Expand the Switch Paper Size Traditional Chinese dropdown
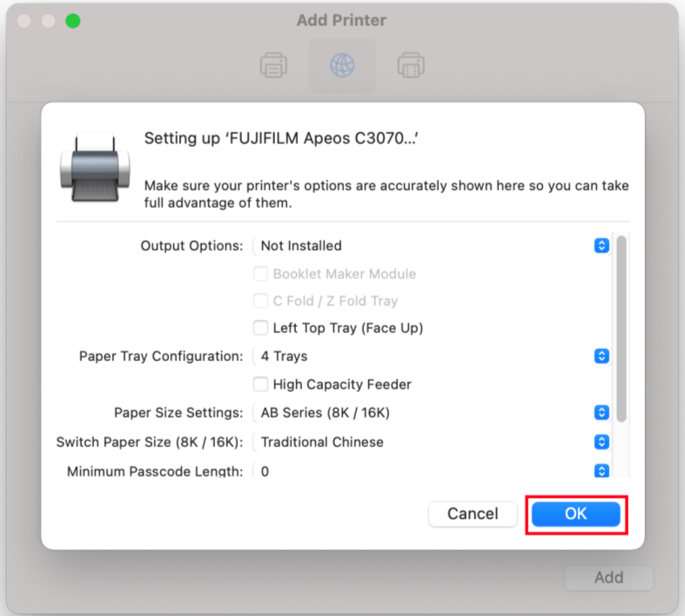Screen dimensions: 685x616 (431, 442)
